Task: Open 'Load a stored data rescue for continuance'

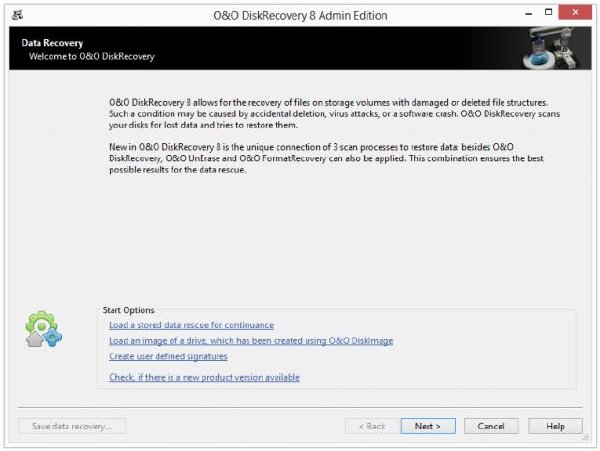Action: 191,325
